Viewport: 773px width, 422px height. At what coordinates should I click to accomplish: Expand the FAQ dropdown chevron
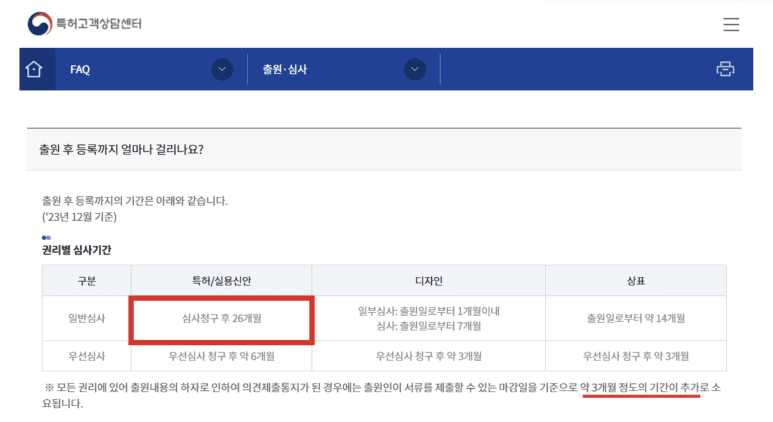click(x=222, y=70)
